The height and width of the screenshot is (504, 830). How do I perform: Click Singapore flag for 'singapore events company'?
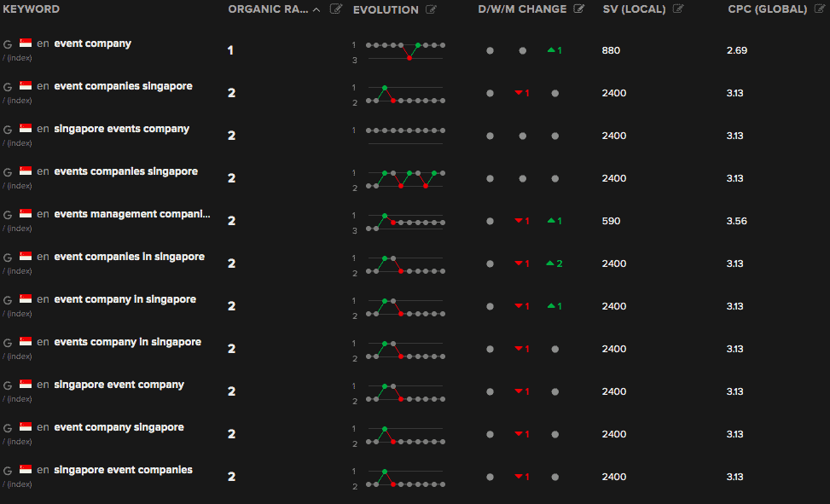[x=26, y=129]
